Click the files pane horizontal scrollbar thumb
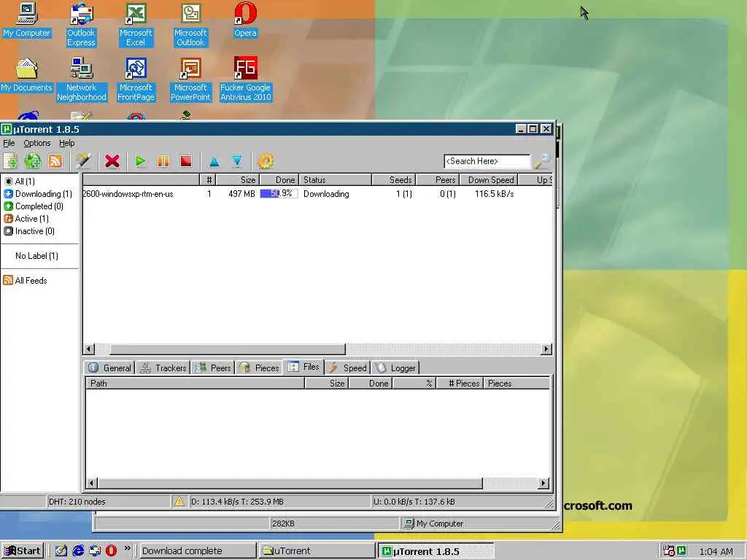The image size is (747, 560). tap(290, 483)
